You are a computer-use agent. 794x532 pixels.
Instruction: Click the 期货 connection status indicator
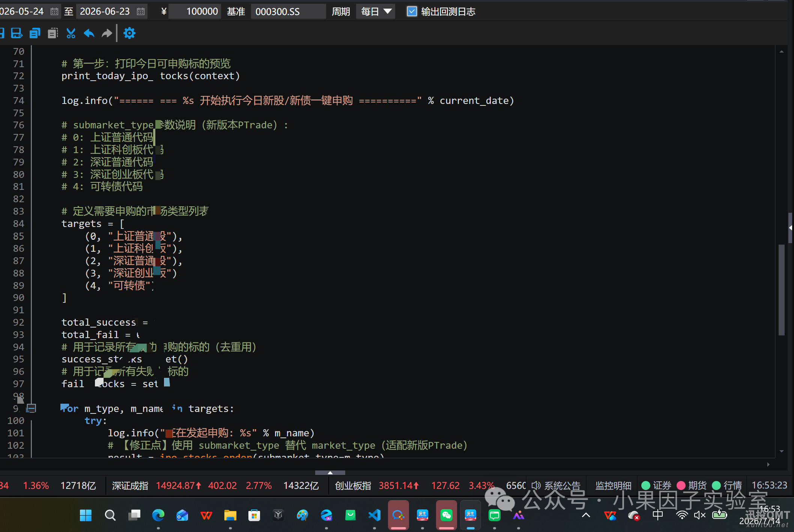[x=691, y=485]
